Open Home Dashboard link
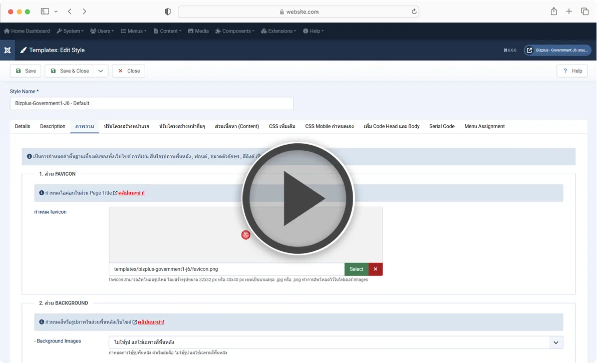The height and width of the screenshot is (364, 597). pos(27,31)
